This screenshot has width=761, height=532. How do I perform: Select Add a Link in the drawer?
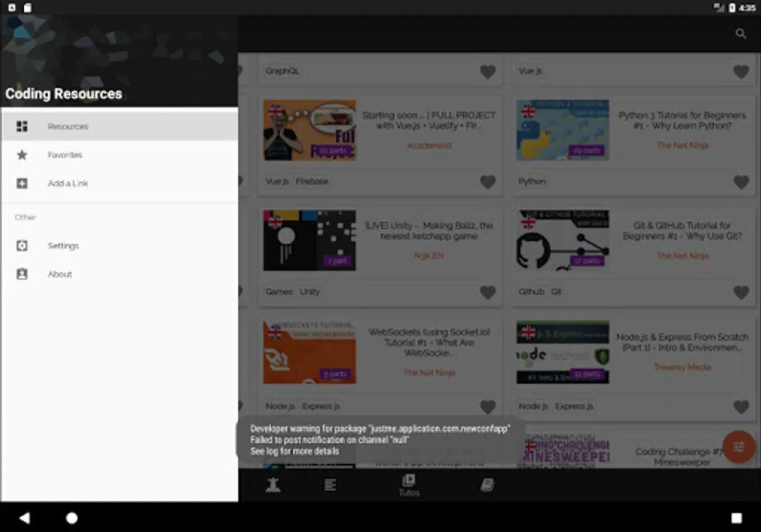pyautogui.click(x=119, y=183)
